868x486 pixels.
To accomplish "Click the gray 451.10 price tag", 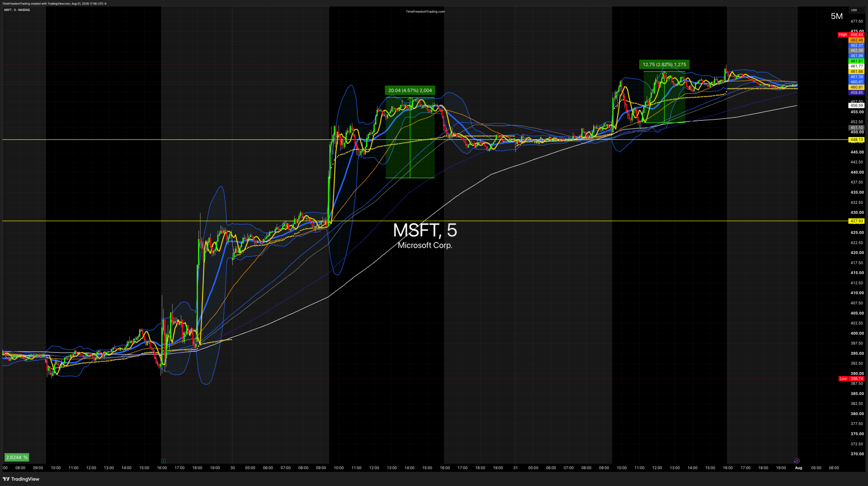I will pyautogui.click(x=856, y=128).
